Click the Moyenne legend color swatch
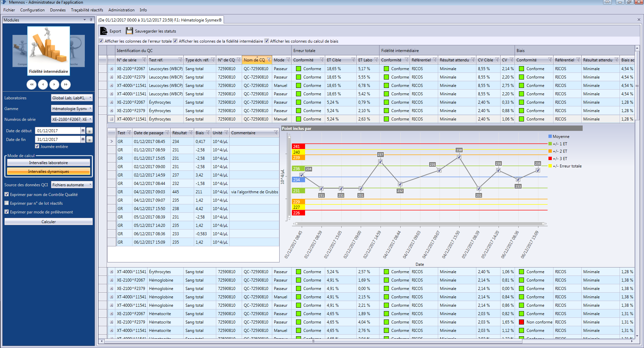The width and height of the screenshot is (644, 348). [550, 136]
